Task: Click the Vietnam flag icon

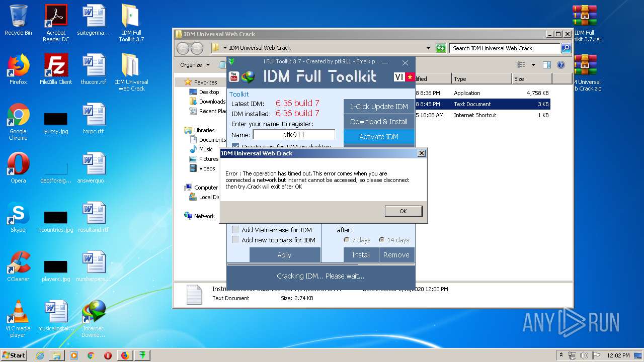Action: (410, 77)
